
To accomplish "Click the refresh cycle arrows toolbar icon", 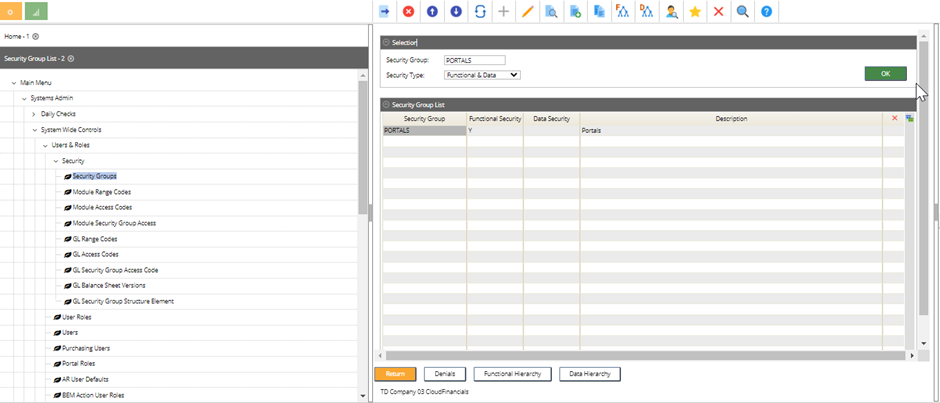I will click(x=480, y=11).
